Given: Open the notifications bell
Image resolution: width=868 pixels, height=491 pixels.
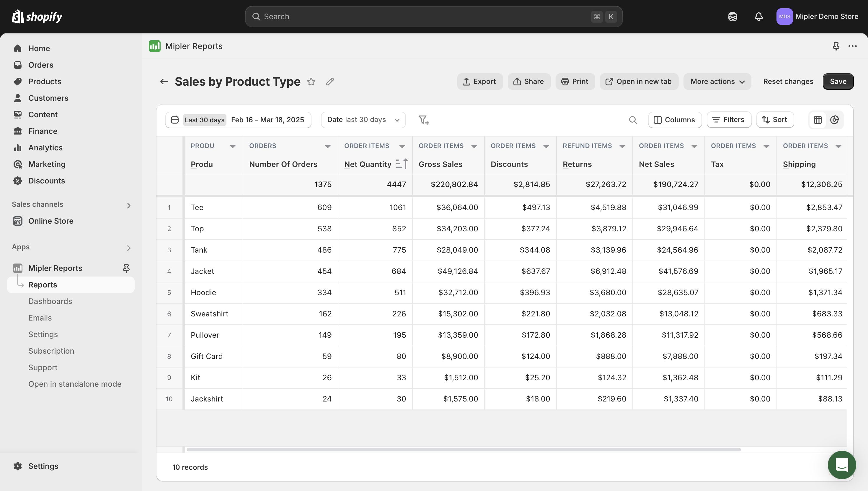Looking at the screenshot, I should [758, 17].
